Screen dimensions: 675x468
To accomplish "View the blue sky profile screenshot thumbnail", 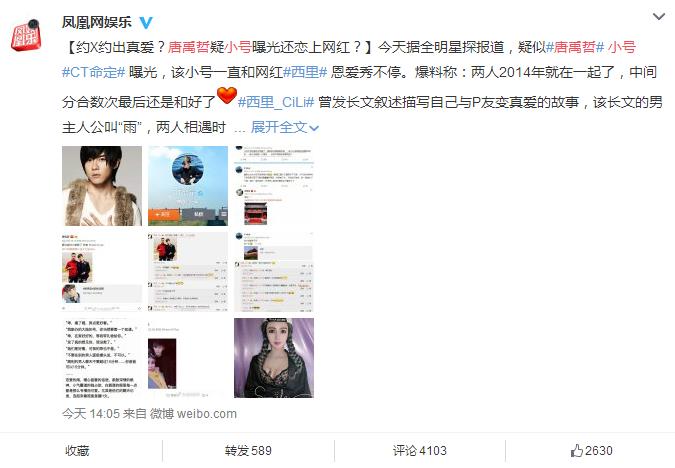I will (188, 186).
